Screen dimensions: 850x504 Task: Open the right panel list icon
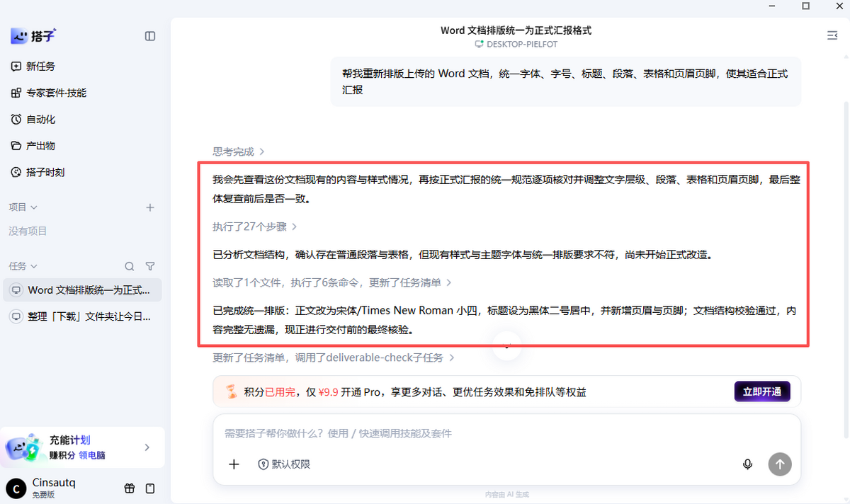pos(832,35)
